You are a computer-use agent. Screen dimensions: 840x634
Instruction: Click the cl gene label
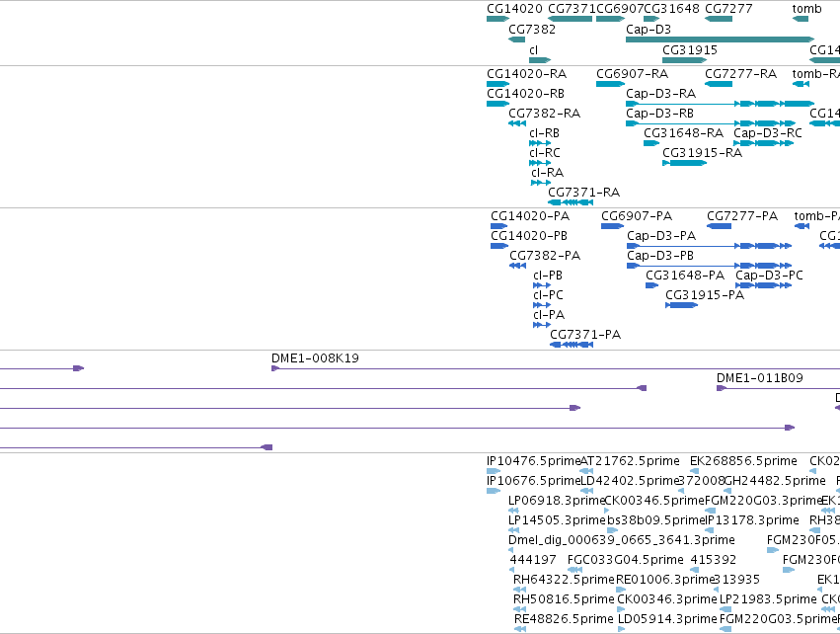(x=533, y=49)
